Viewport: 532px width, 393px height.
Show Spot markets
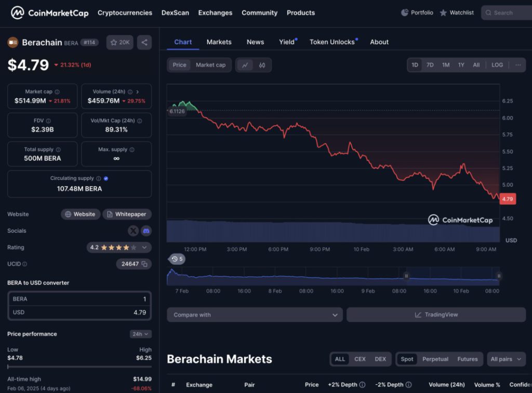coord(407,359)
